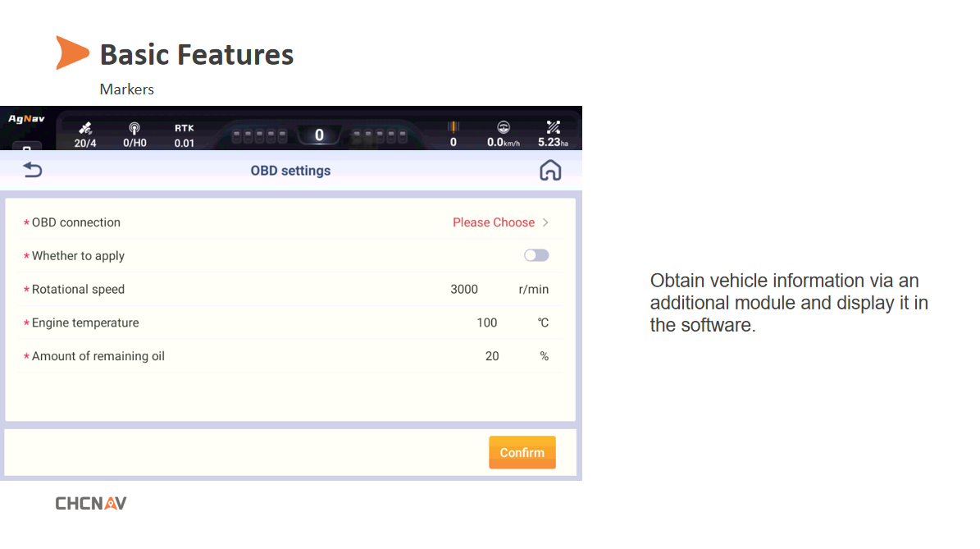Select the OBD settings title
Viewport: 980px width, 549px height.
click(290, 171)
